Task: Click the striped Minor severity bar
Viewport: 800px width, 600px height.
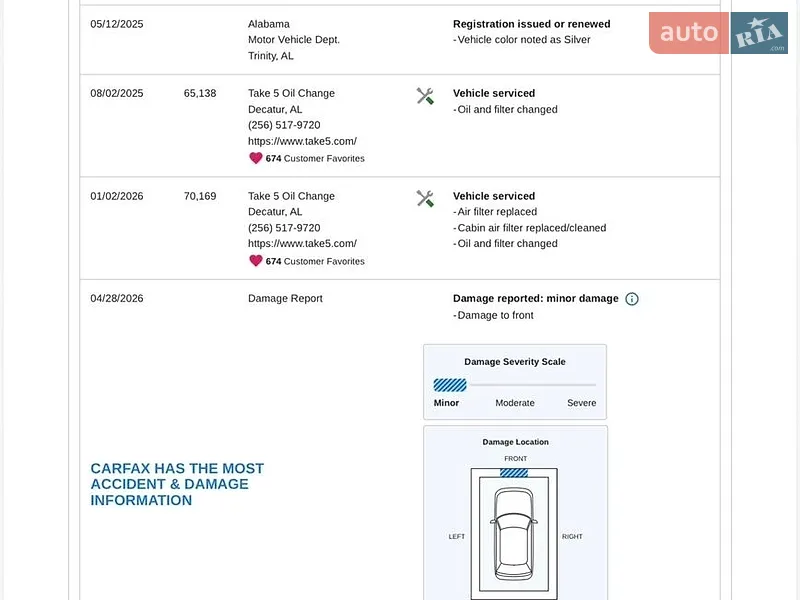Action: point(449,385)
